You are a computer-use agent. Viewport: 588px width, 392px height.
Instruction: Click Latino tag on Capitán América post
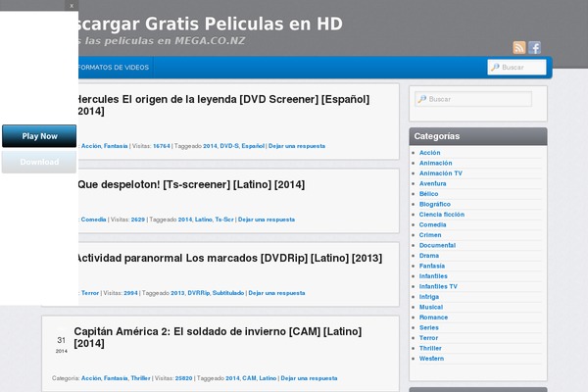(x=268, y=378)
